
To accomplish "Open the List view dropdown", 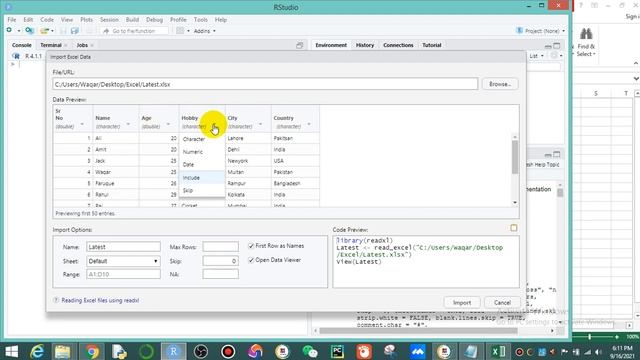I will tap(536, 56).
